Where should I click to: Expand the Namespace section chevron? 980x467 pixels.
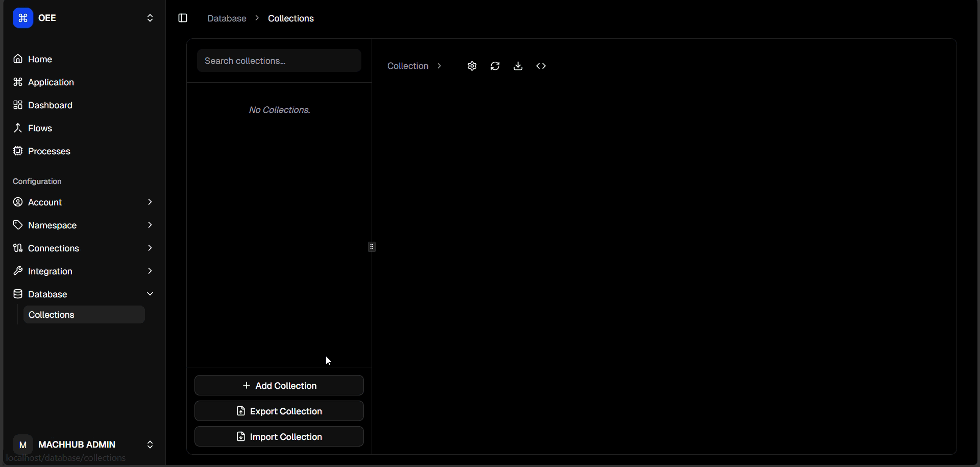tap(150, 225)
